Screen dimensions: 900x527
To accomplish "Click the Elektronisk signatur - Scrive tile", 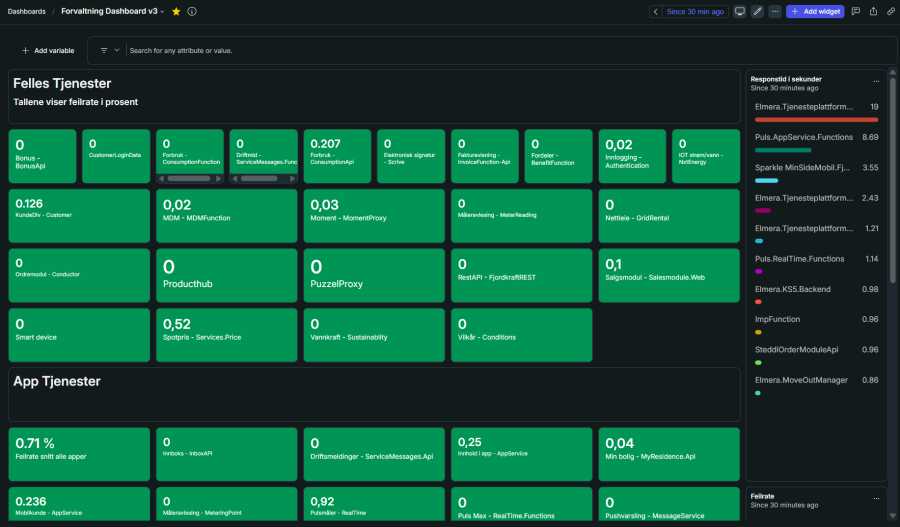I will [411, 156].
